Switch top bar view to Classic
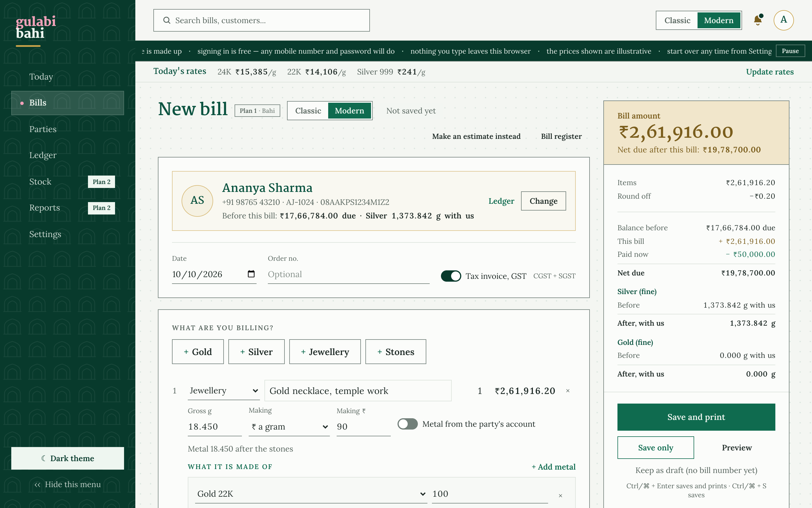The height and width of the screenshot is (508, 812). [677, 21]
